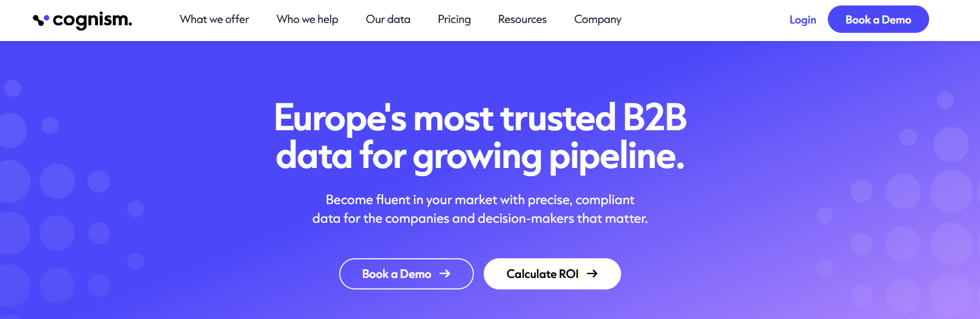Open the Our data menu

coord(388,19)
